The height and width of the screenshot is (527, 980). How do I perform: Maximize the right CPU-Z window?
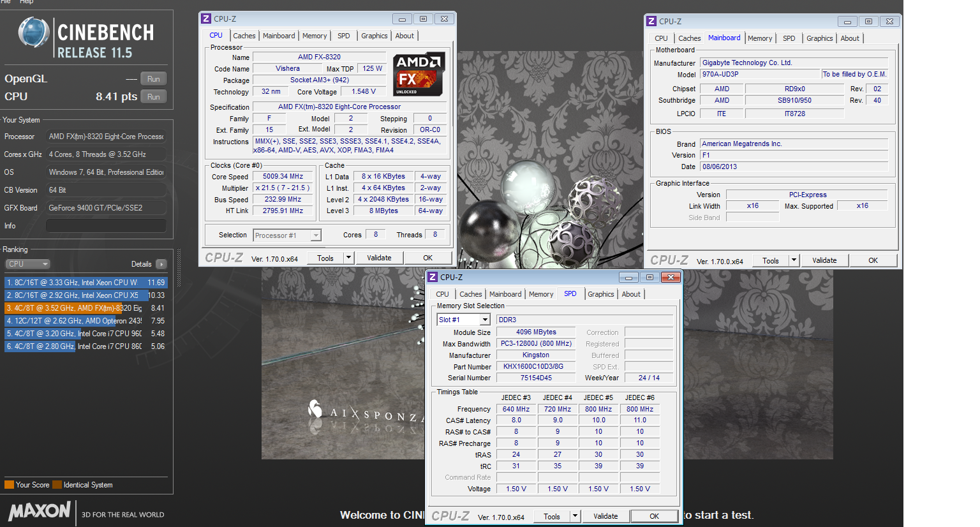(x=868, y=22)
